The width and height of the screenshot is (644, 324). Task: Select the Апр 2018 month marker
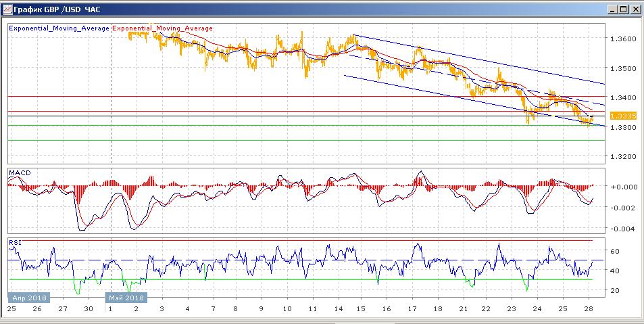[x=29, y=298]
